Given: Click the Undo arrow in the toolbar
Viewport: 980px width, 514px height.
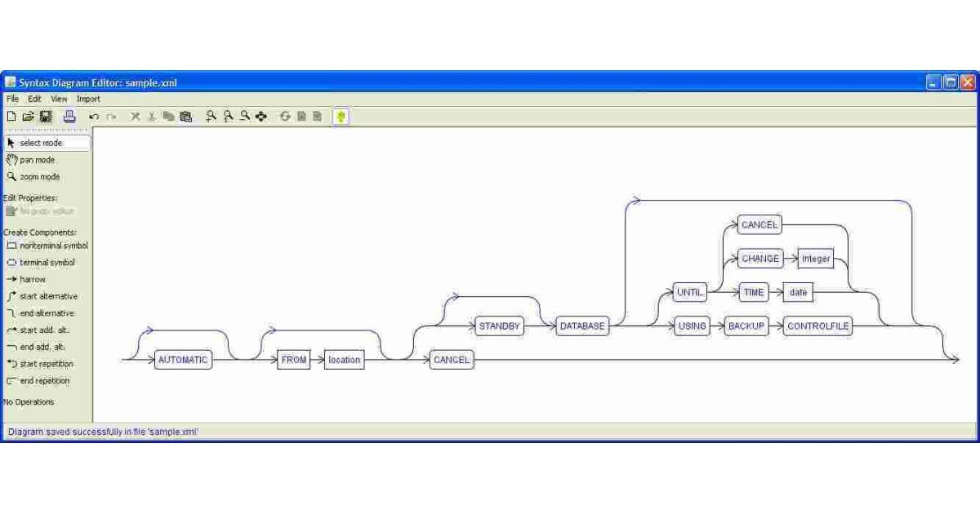Looking at the screenshot, I should tap(94, 117).
